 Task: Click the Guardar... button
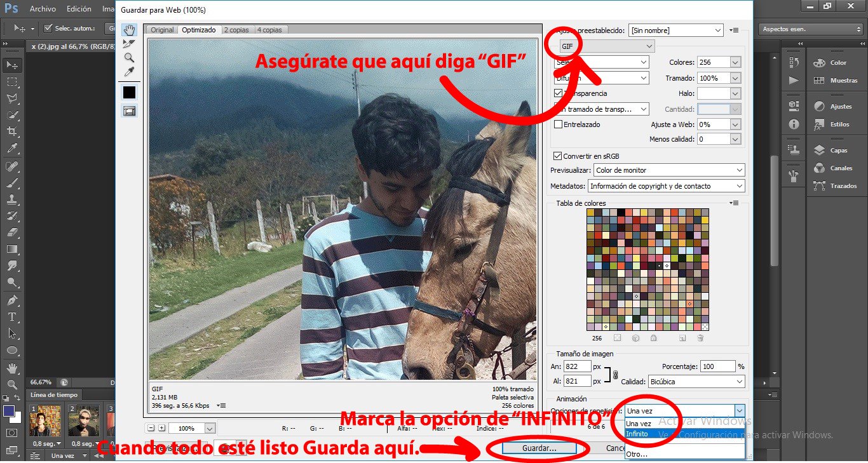539,448
